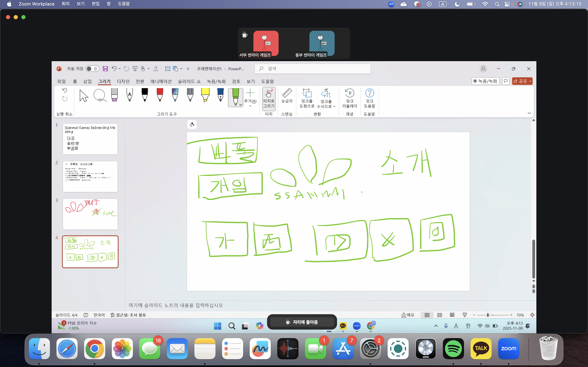Viewport: 588px width, 367px height.
Task: Click the save icon in title bar
Action: (x=105, y=69)
